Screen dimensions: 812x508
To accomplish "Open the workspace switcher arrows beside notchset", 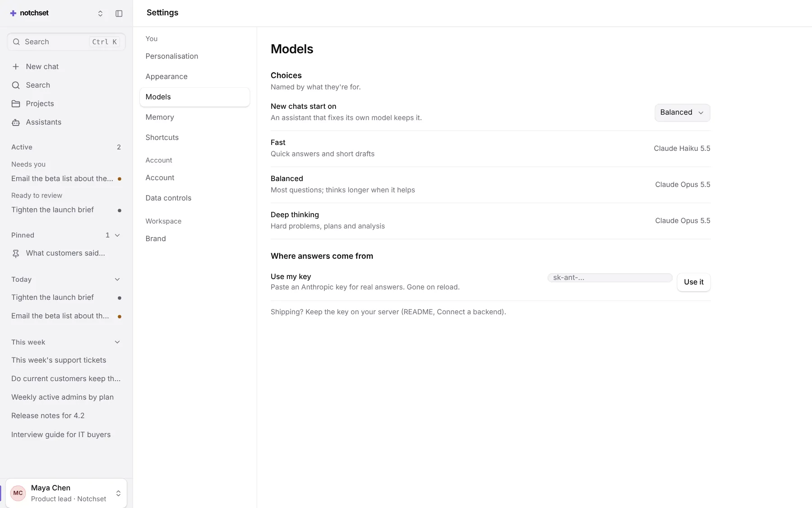I will 100,14.
